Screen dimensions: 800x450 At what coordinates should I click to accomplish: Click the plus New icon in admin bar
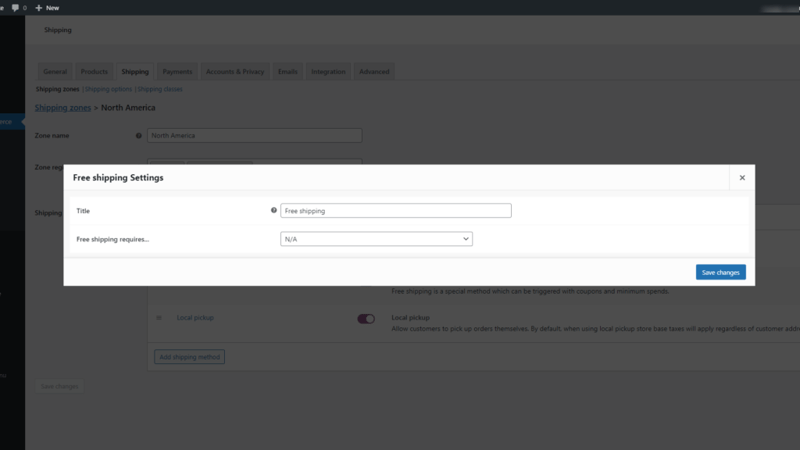click(x=39, y=8)
